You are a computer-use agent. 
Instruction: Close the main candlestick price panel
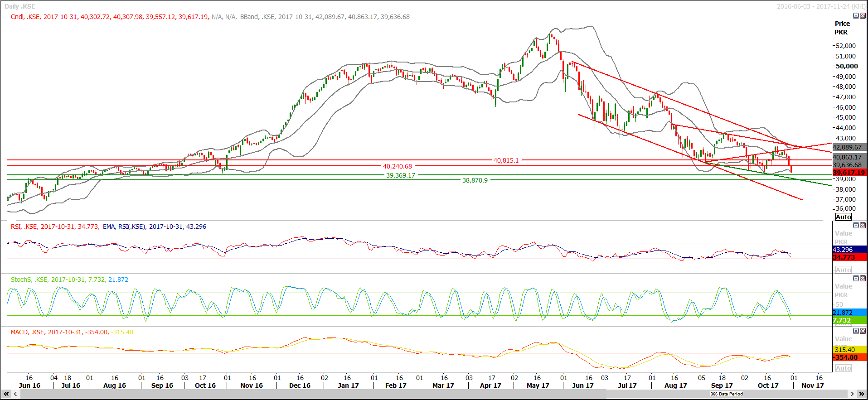pyautogui.click(x=863, y=16)
